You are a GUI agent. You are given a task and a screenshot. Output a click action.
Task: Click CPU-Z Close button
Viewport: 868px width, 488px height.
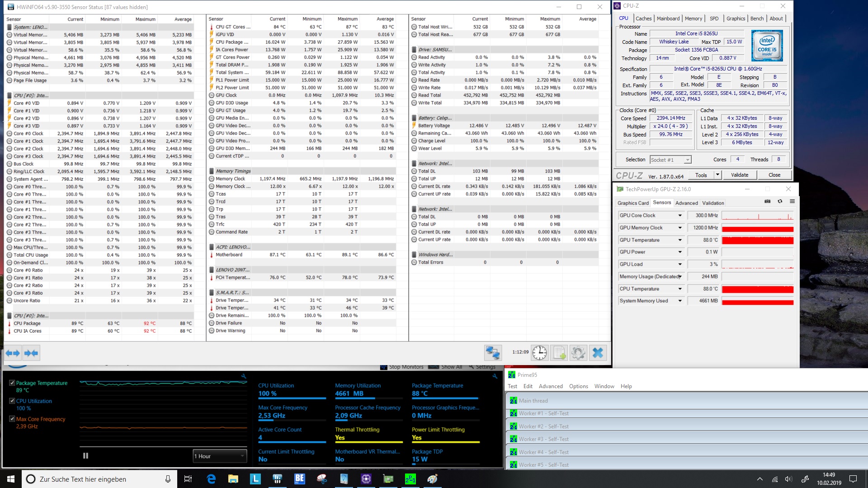click(774, 175)
